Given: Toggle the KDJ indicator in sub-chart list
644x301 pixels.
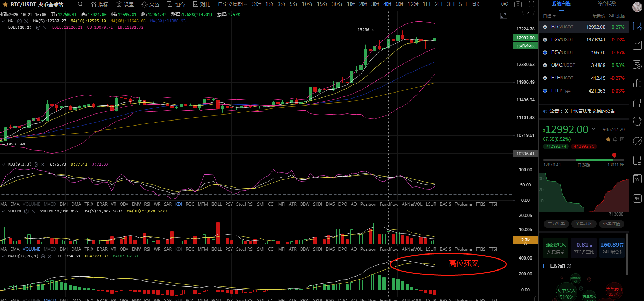Looking at the screenshot, I should click(178, 204).
